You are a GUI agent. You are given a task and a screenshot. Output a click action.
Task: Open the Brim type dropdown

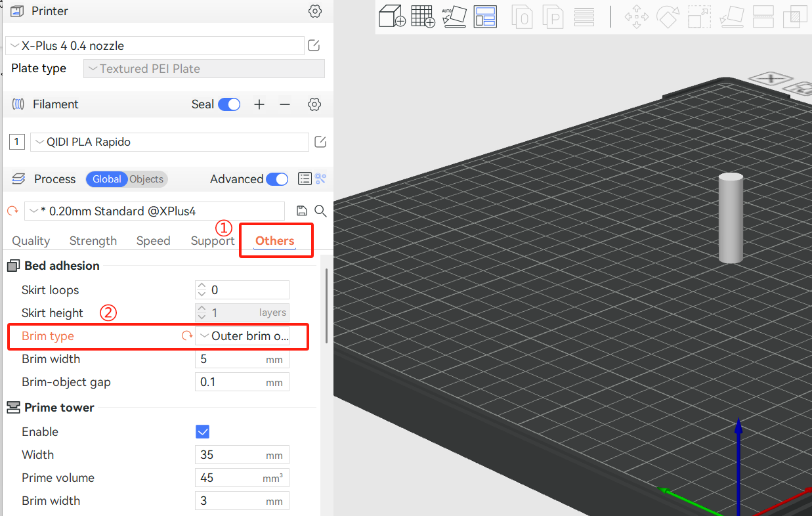(242, 336)
